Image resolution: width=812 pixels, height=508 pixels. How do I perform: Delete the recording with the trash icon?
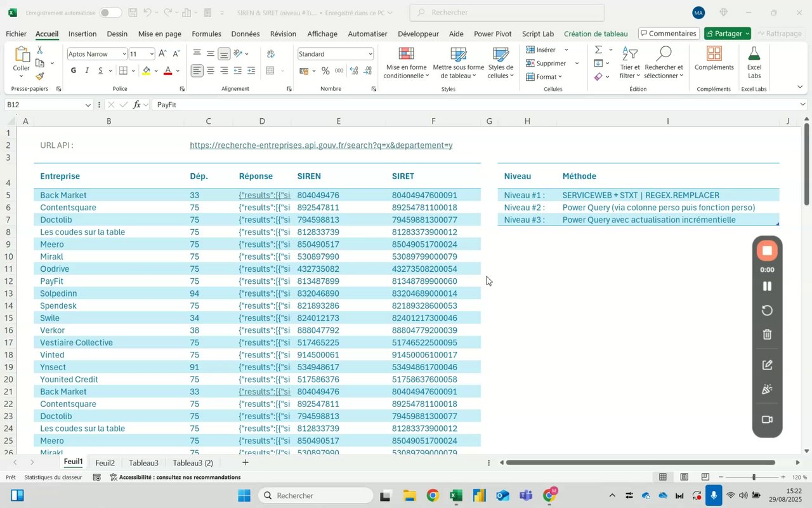(x=767, y=335)
